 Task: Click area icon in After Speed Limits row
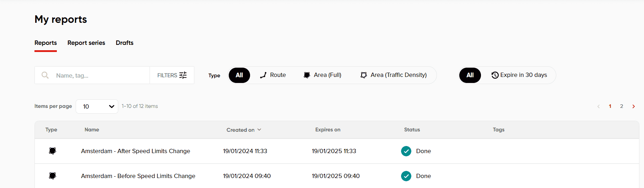pos(53,151)
